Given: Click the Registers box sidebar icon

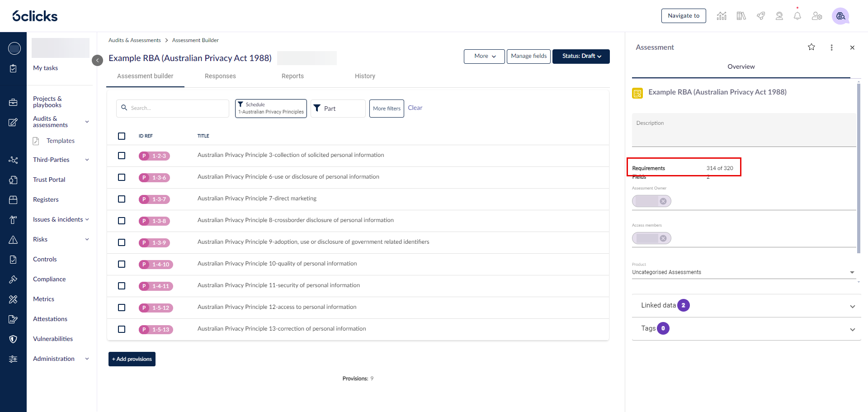Looking at the screenshot, I should (13, 200).
